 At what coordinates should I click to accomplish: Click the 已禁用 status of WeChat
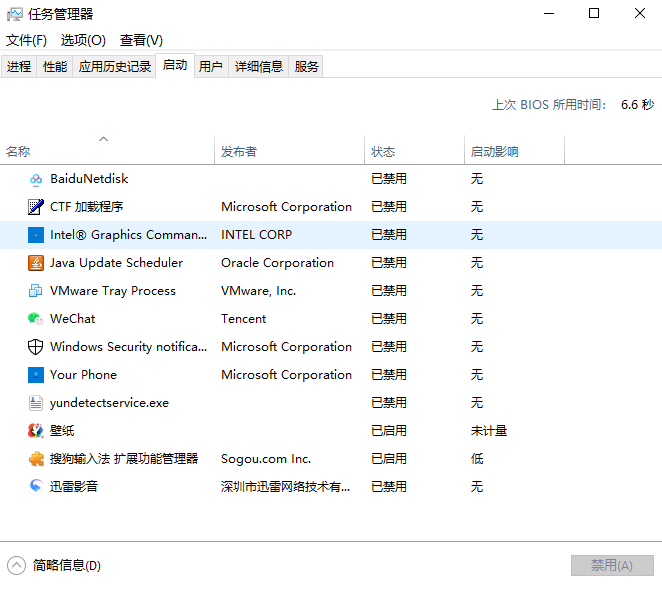[x=389, y=319]
